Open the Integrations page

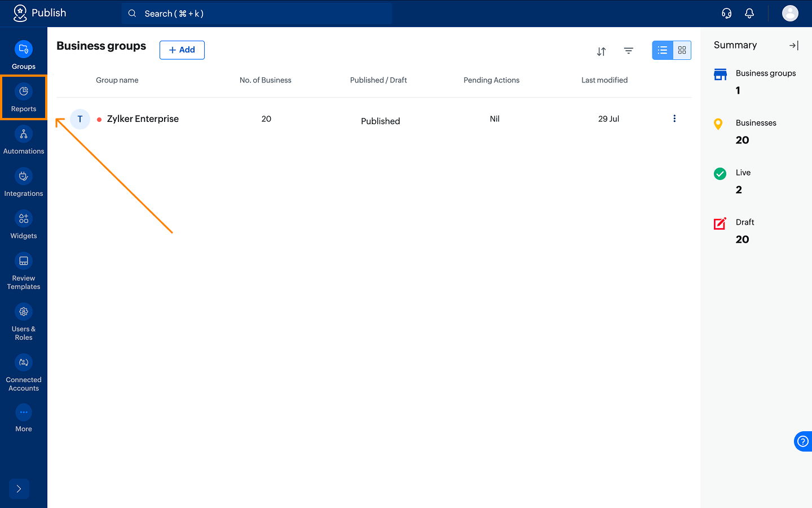click(24, 182)
